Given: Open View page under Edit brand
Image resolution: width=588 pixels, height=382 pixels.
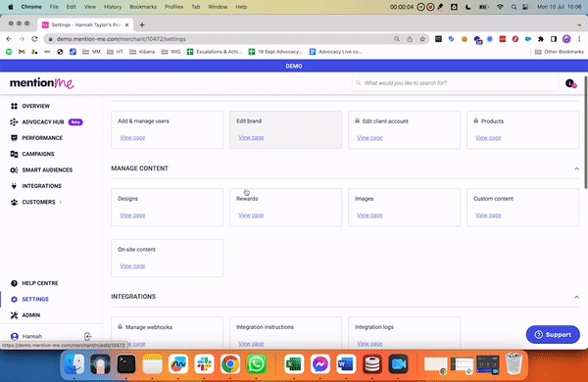Looking at the screenshot, I should point(251,137).
